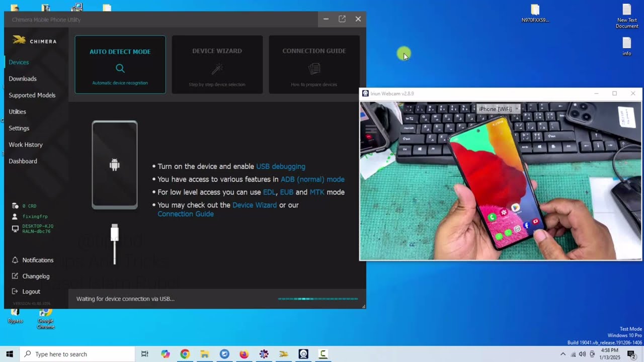The image size is (644, 362).
Task: Click the Logout arrow icon
Action: point(15,292)
